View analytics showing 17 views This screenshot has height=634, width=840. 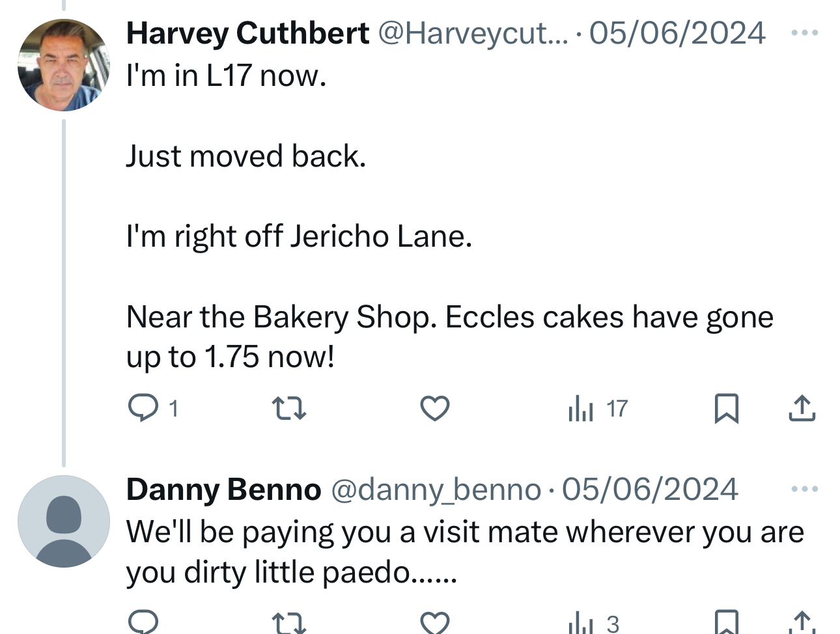click(597, 409)
